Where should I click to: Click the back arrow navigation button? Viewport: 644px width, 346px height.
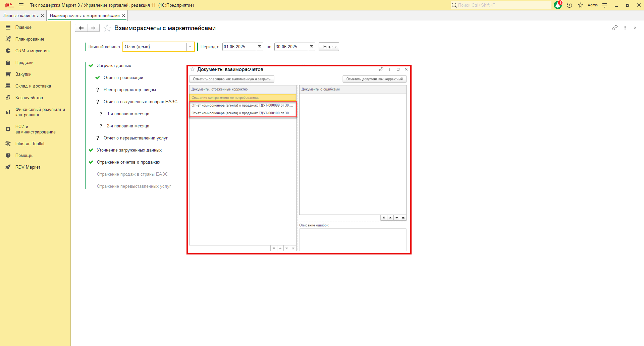coord(81,28)
